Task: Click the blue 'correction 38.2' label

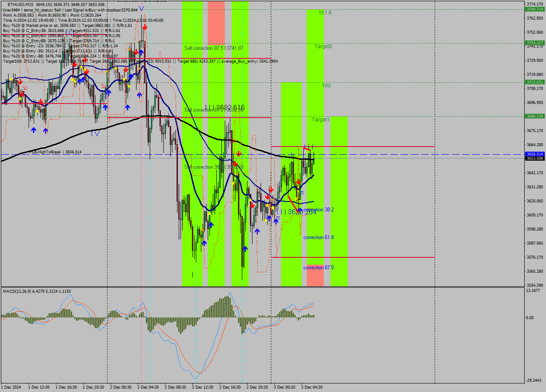Action: 319,210
